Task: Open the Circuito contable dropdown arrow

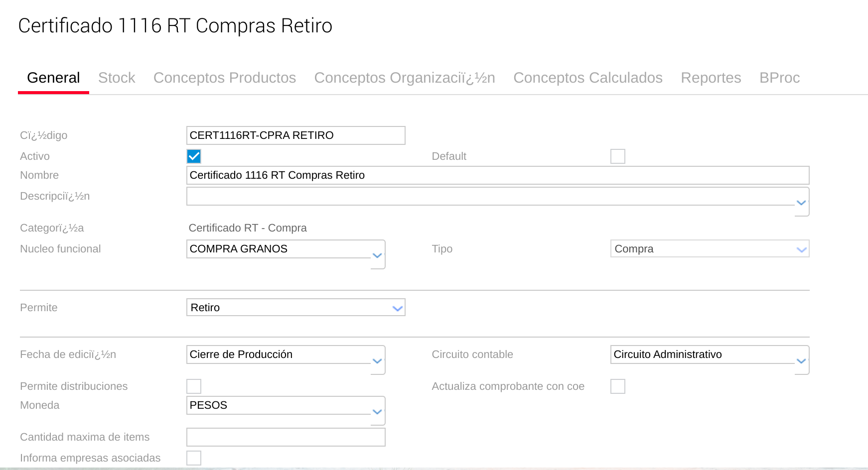Action: pos(801,361)
